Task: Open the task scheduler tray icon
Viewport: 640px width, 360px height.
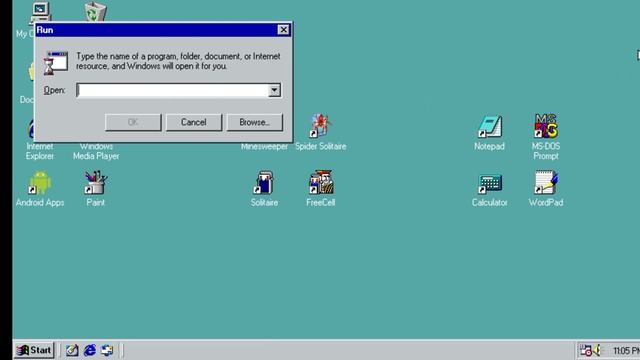Action: (586, 350)
